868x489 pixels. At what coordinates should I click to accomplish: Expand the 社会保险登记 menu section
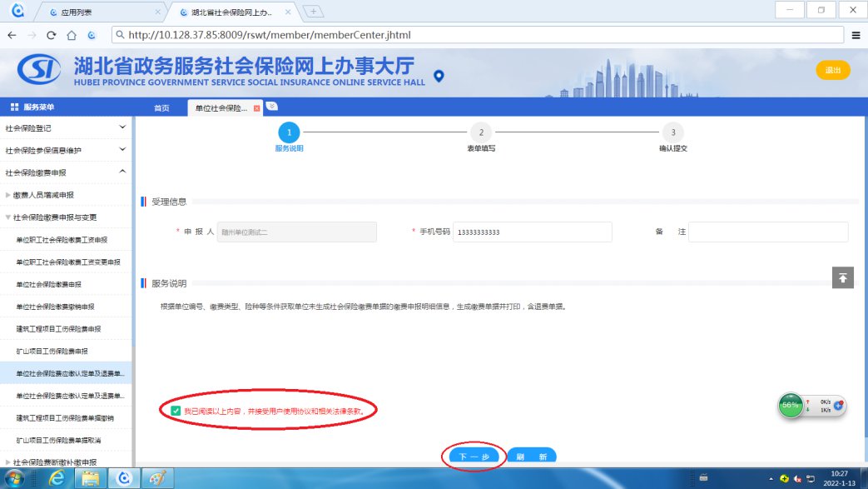click(122, 127)
